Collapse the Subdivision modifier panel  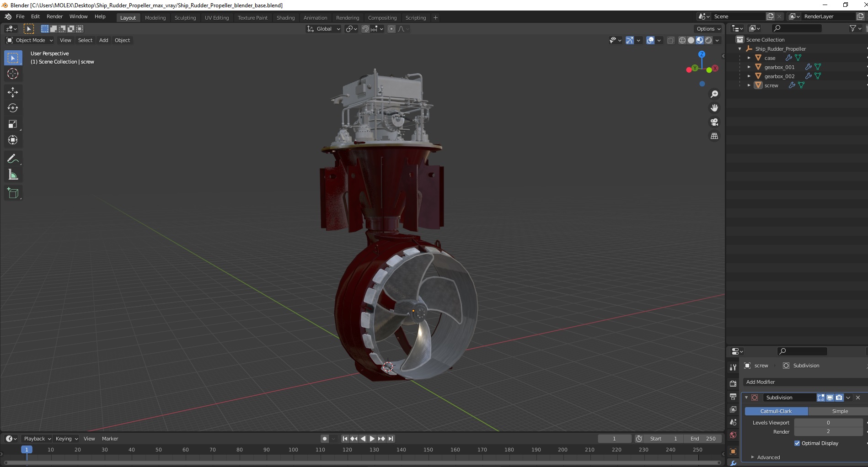(746, 398)
